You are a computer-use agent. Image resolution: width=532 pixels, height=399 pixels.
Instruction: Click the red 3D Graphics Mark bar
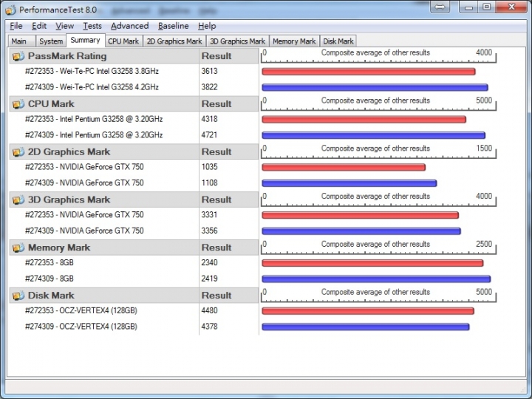point(361,215)
